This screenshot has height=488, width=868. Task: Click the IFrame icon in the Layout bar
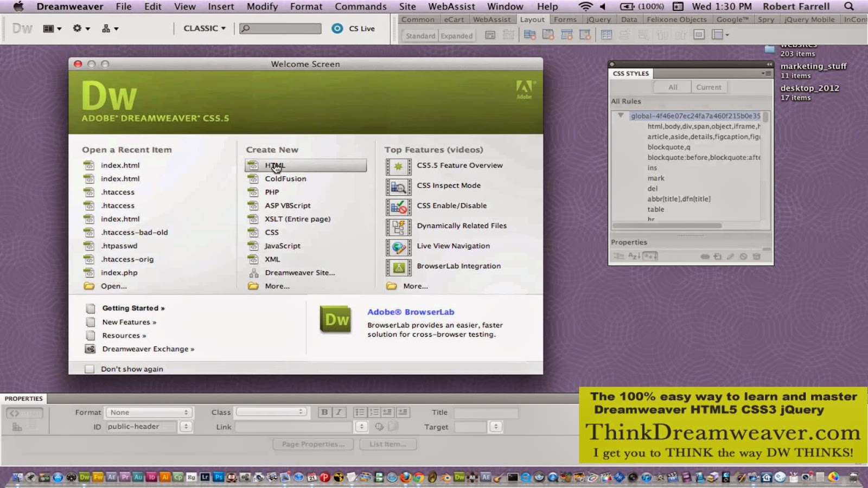699,35
